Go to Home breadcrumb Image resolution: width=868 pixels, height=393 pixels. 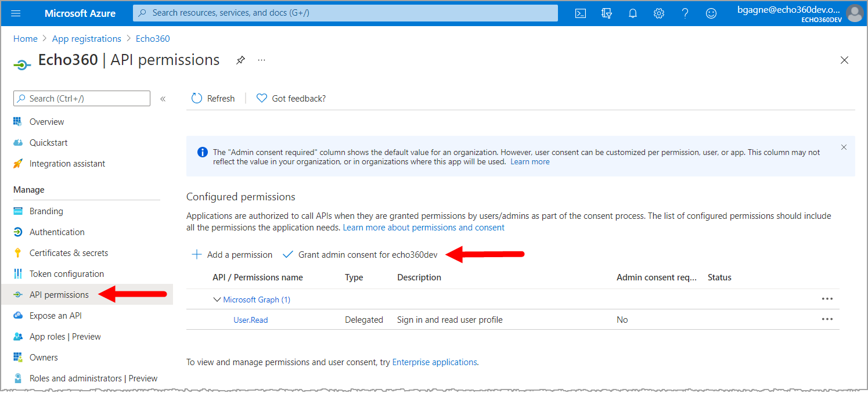click(26, 39)
